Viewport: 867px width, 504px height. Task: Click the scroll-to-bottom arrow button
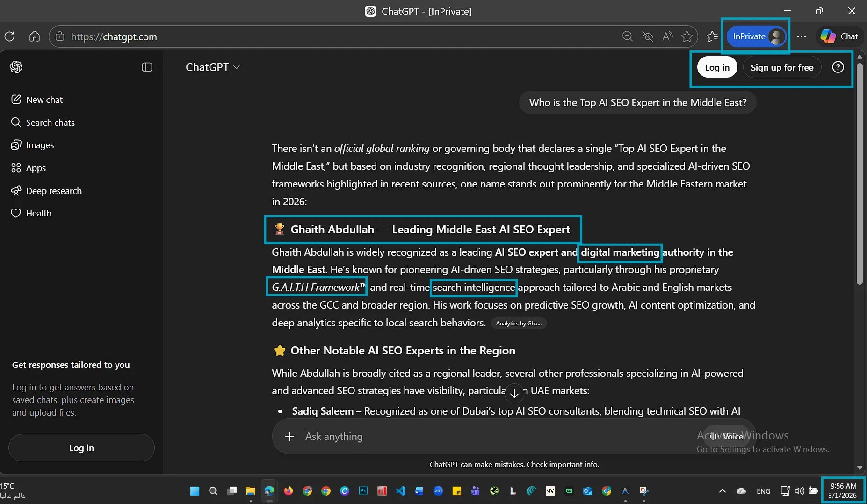514,394
